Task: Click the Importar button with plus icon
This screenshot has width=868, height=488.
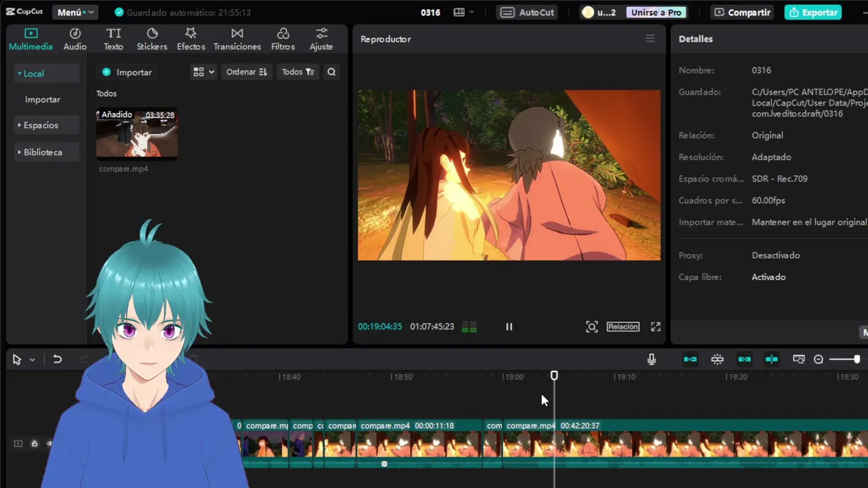Action: click(x=127, y=72)
